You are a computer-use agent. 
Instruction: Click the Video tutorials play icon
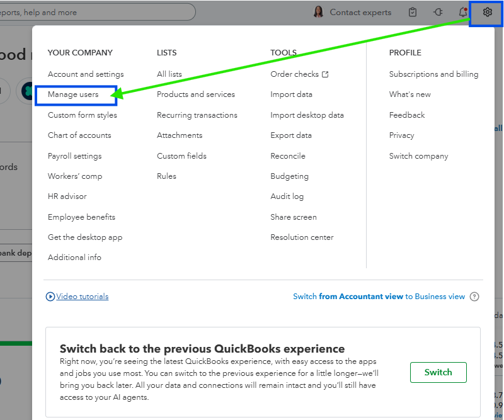[50, 297]
